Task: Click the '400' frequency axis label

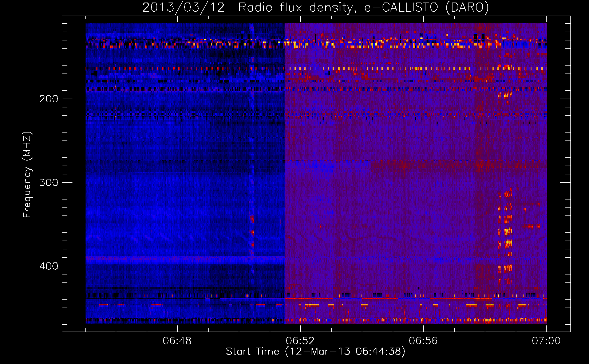Action: coord(49,266)
